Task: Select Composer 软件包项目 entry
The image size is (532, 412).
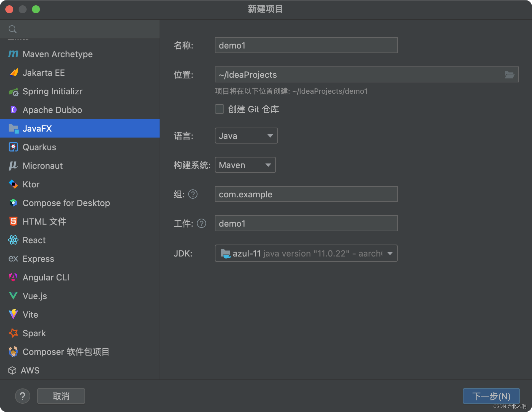Action: pyautogui.click(x=80, y=352)
